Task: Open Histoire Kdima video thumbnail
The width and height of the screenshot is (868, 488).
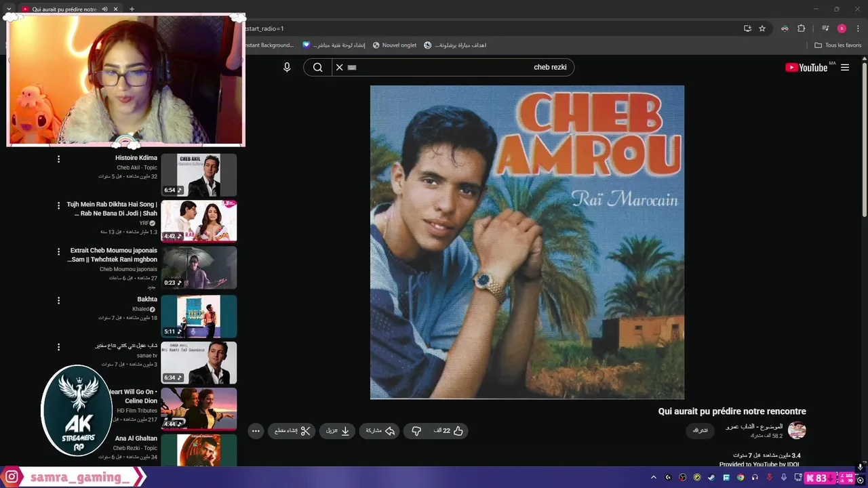Action: pos(199,175)
